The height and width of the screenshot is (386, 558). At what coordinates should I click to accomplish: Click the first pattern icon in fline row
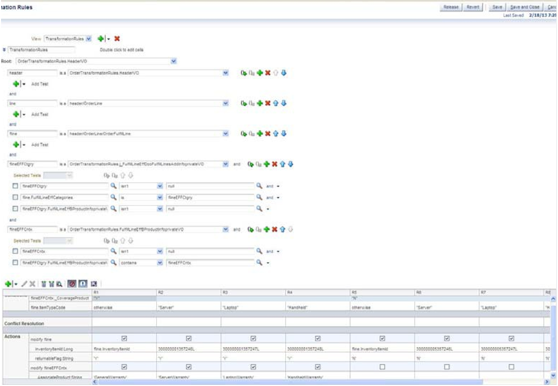[x=244, y=133]
